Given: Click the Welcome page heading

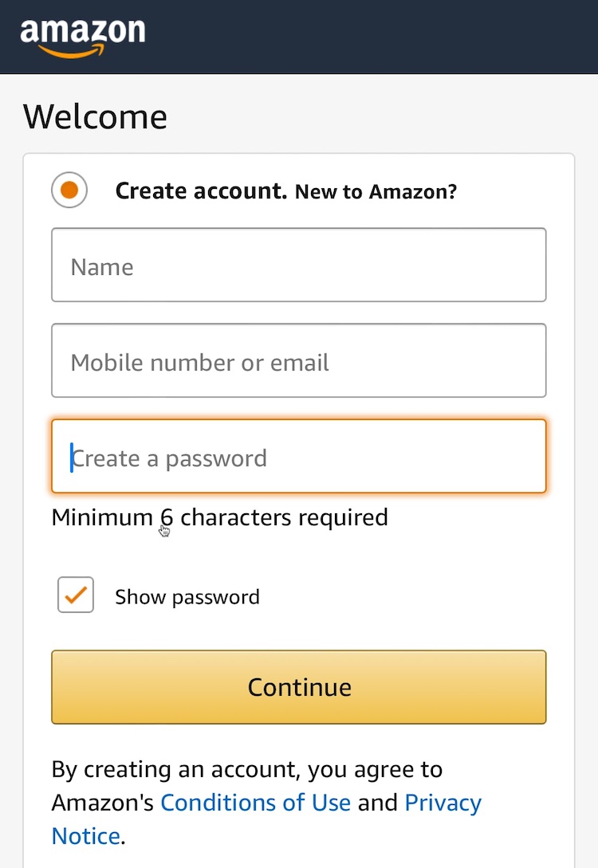Looking at the screenshot, I should pos(95,116).
